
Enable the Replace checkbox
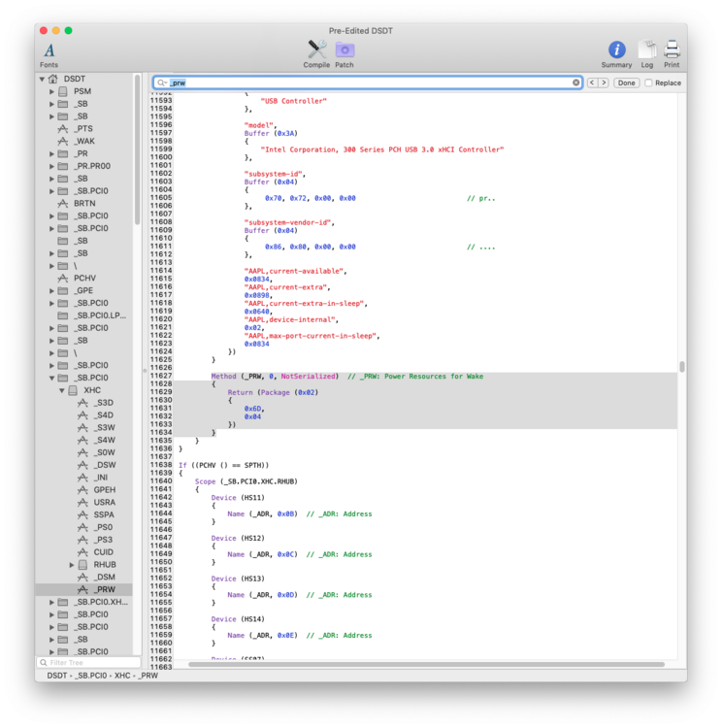(649, 83)
